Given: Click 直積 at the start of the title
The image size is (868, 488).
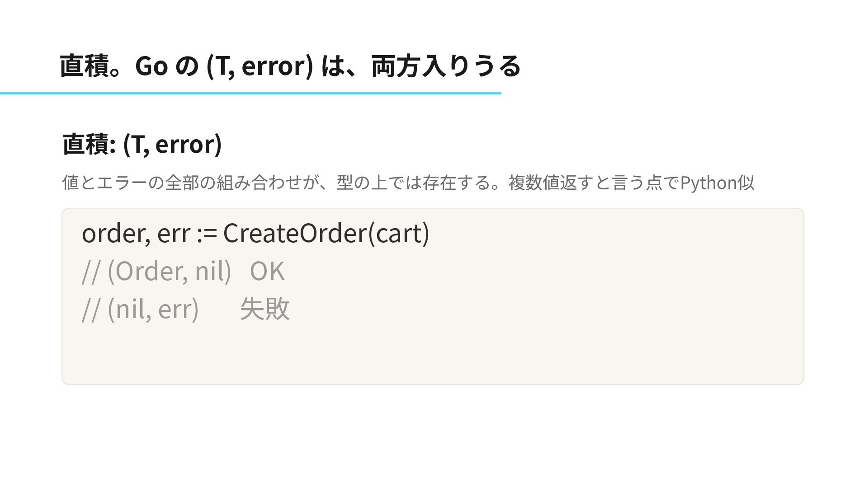Looking at the screenshot, I should click(x=85, y=66).
